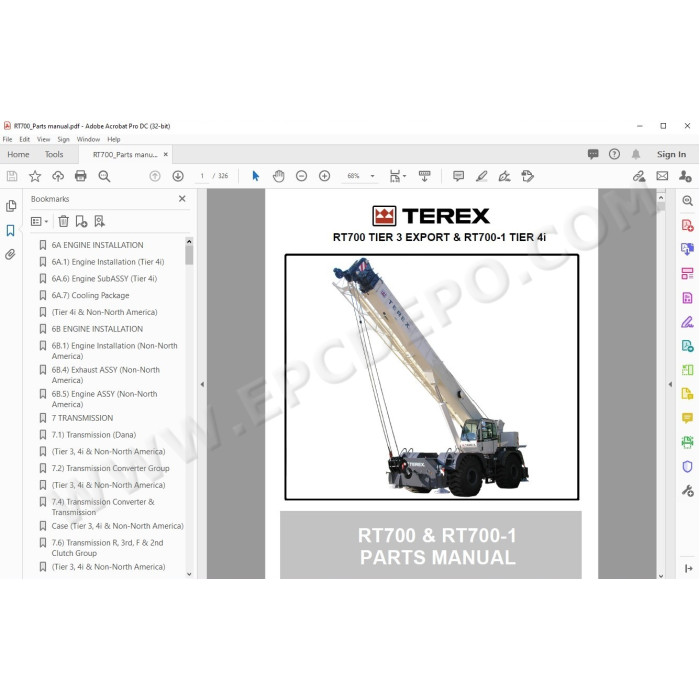This screenshot has height=700, width=700.
Task: Open bookmark 7.2) Transmission Converter Group
Action: coord(110,468)
